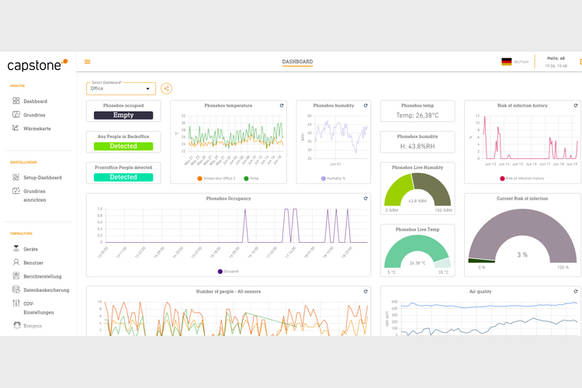The height and width of the screenshot is (388, 582).
Task: Click the Phonebox Live Temp gauge
Action: coord(417,252)
